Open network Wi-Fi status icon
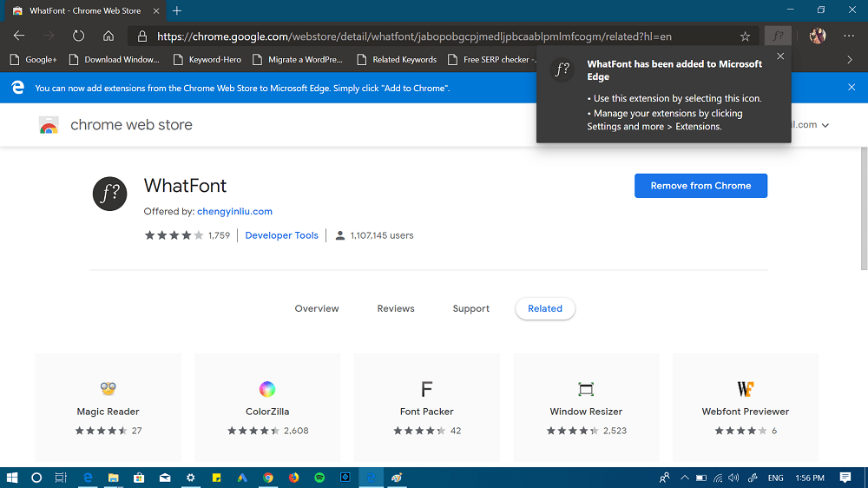Image resolution: width=868 pixels, height=488 pixels. (718, 478)
